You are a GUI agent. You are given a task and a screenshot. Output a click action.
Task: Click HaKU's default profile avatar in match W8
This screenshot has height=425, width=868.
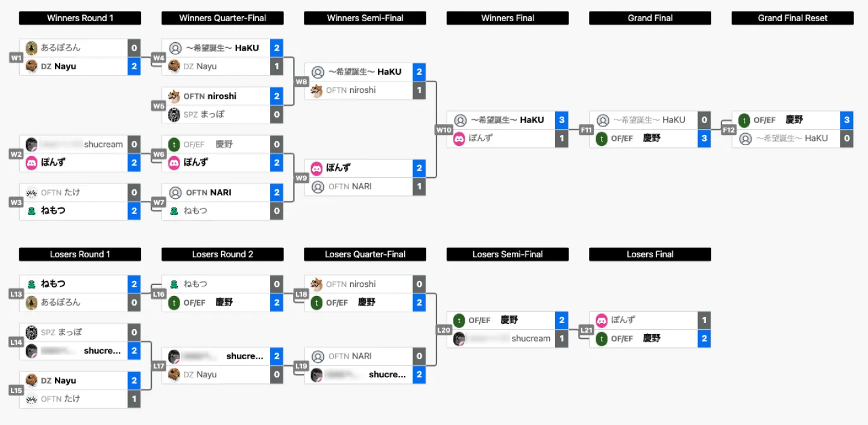click(x=317, y=72)
